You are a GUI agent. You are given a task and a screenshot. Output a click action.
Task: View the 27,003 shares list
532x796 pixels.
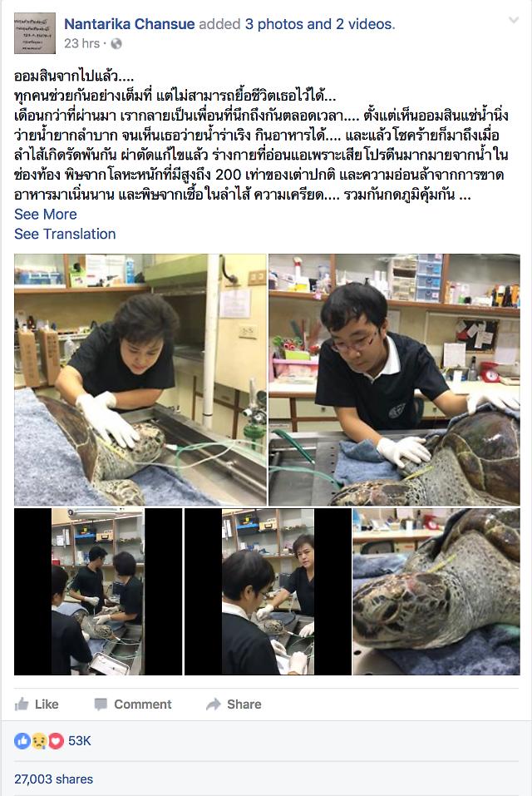pyautogui.click(x=54, y=779)
